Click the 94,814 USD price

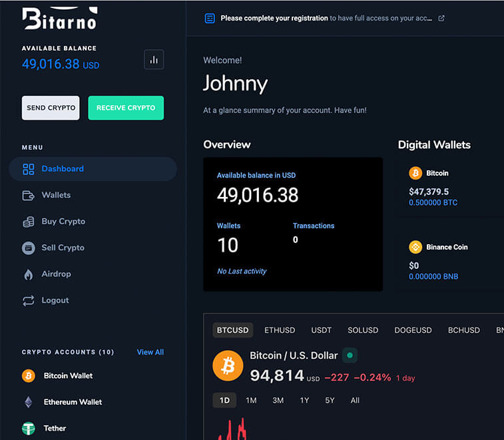pos(285,375)
